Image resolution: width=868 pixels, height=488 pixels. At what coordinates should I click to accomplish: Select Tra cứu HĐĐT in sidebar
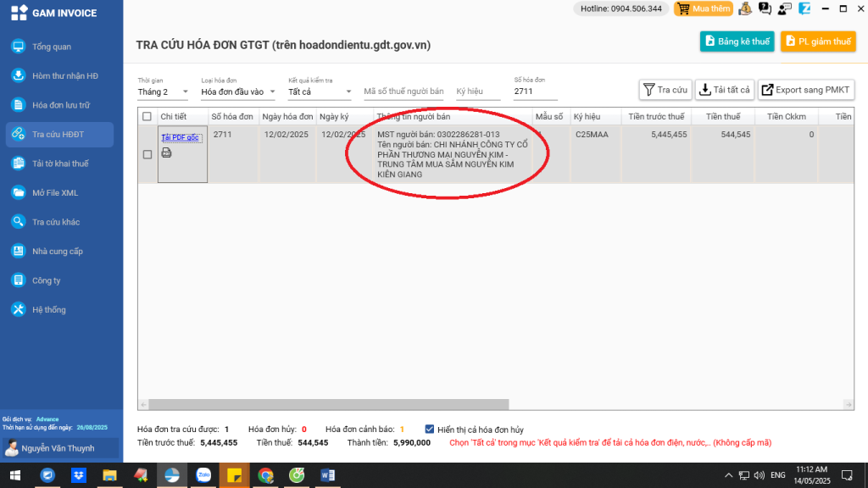(x=60, y=135)
